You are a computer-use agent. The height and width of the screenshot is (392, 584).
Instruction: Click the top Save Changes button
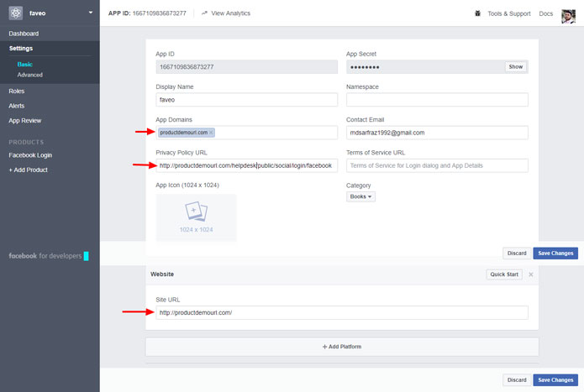(555, 253)
